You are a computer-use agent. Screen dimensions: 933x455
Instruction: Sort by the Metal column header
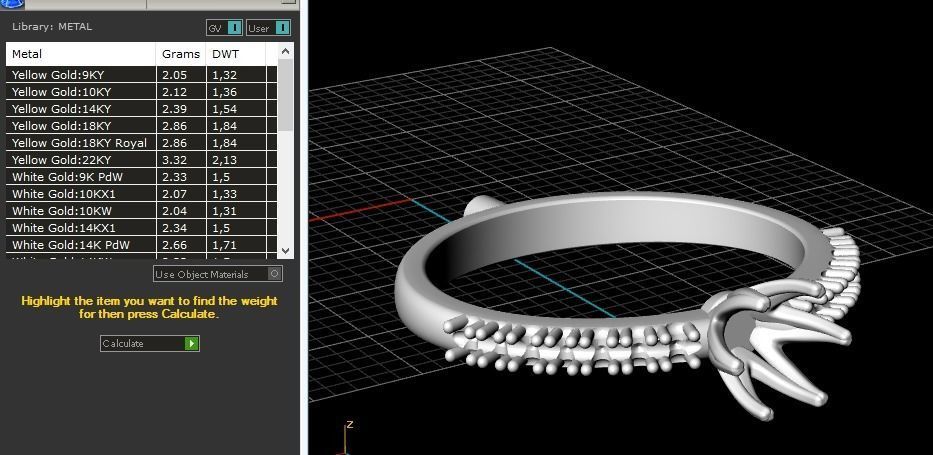[x=81, y=54]
